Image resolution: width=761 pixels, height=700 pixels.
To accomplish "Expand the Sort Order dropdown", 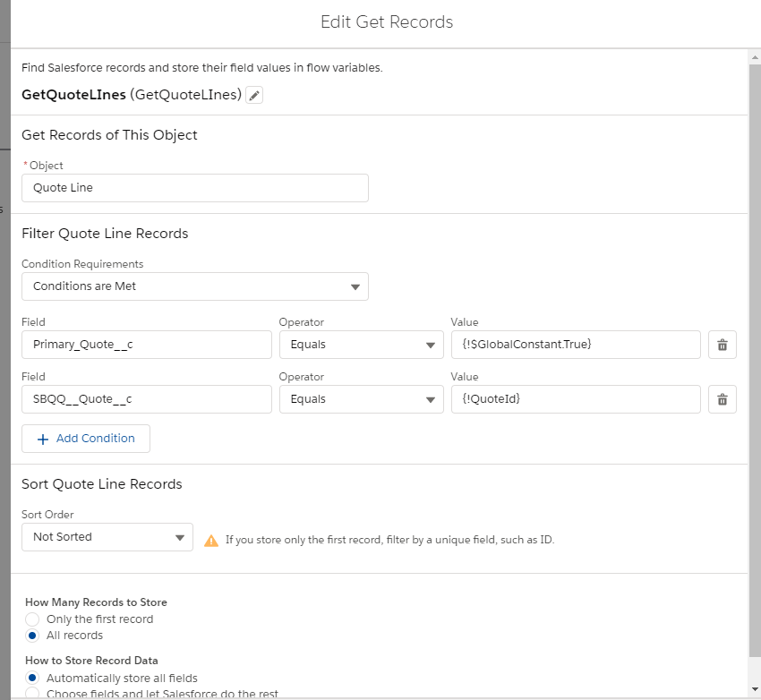I will click(x=107, y=537).
